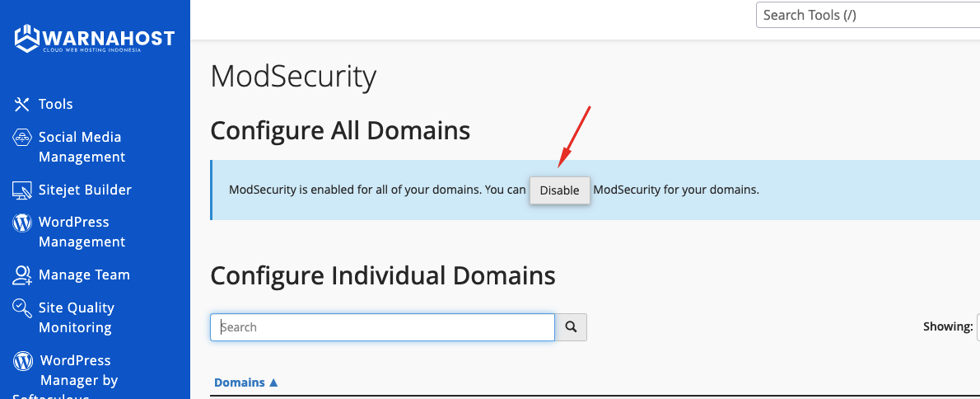Click the Site Quality Monitoring magnifier icon
980x399 pixels.
(22, 308)
